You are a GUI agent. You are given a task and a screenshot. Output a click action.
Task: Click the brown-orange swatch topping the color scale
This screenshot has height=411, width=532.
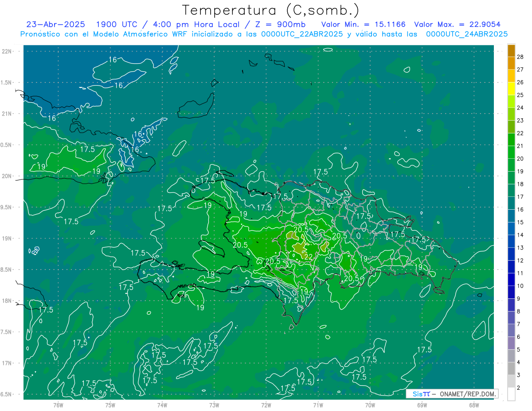[511, 51]
